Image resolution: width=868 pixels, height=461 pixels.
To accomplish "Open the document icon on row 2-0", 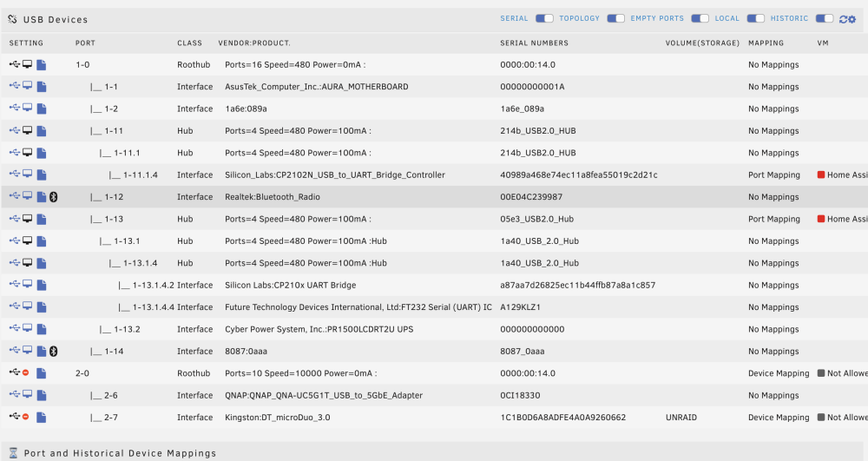I will pos(42,373).
